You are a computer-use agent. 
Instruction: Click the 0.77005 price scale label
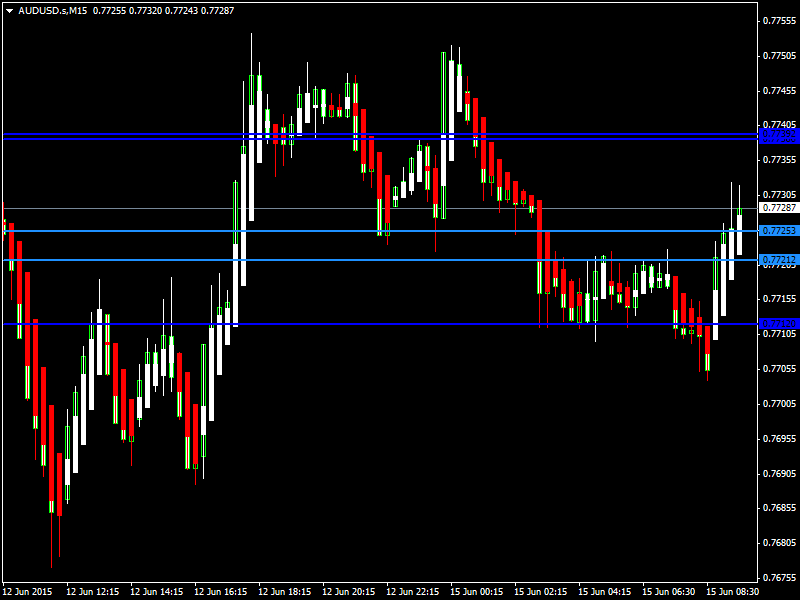pos(779,403)
